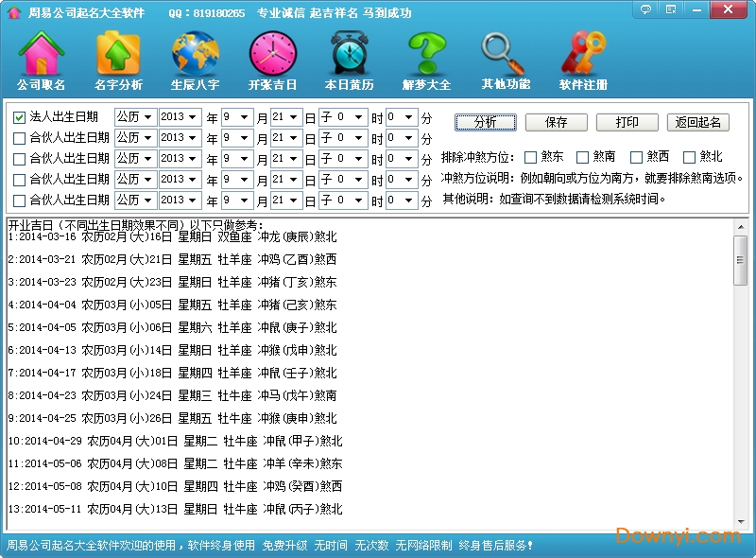The height and width of the screenshot is (558, 756).
Task: Enable the 煞东 exclusion checkbox
Action: pos(531,157)
